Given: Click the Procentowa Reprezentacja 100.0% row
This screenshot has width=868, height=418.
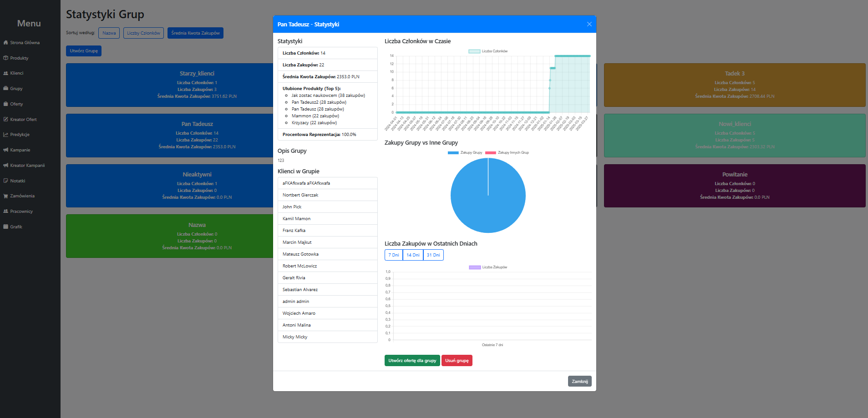Looking at the screenshot, I should pyautogui.click(x=328, y=135).
